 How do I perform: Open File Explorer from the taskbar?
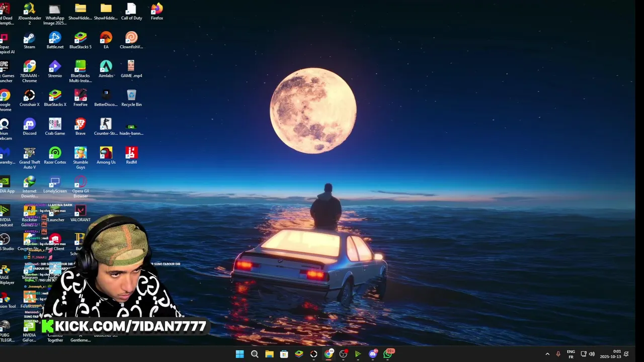click(x=269, y=354)
